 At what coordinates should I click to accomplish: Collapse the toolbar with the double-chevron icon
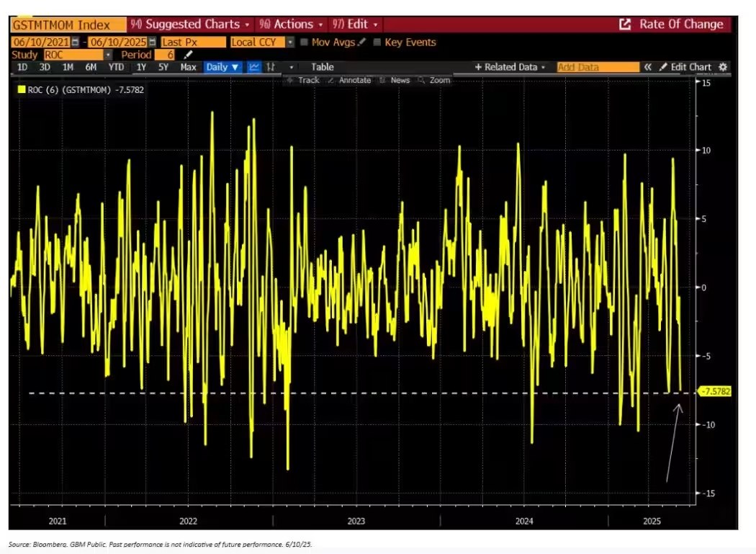coord(648,66)
